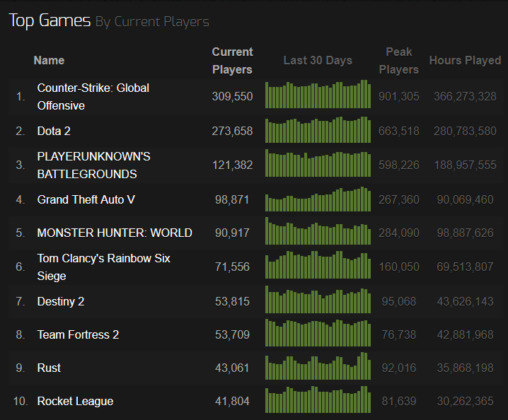Click peak players value 267,360
The width and height of the screenshot is (508, 420).
pos(399,200)
